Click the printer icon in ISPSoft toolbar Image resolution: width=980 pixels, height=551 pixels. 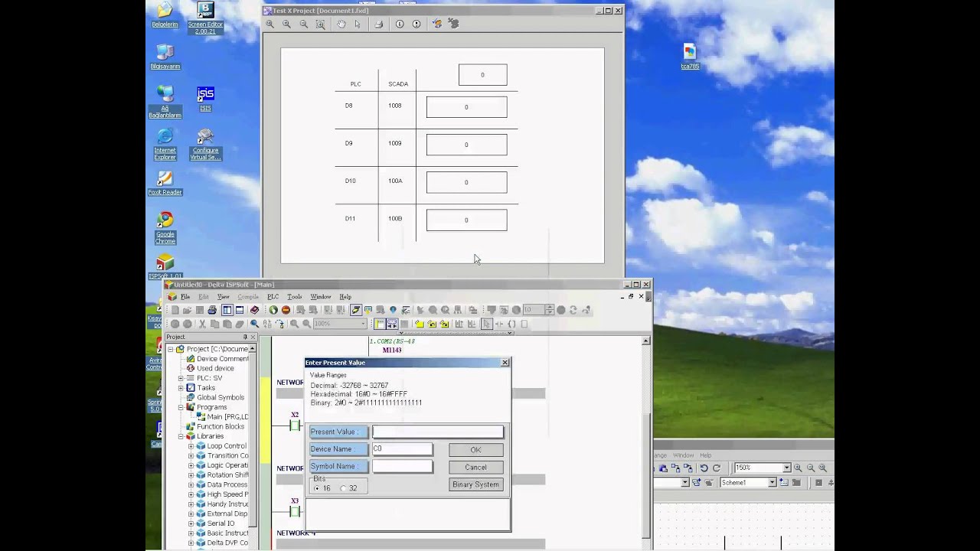click(212, 310)
